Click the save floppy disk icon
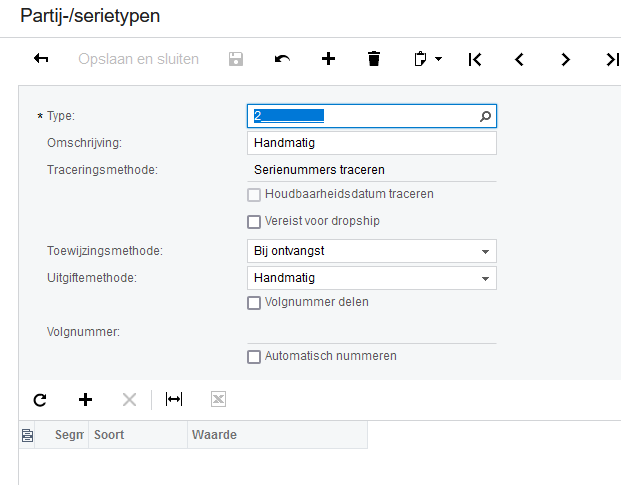621x485 pixels. tap(236, 59)
